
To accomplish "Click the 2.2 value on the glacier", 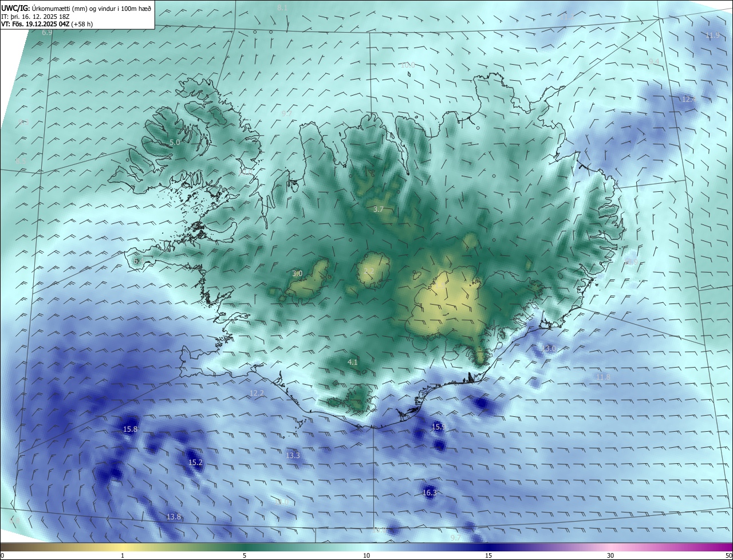I will point(369,271).
